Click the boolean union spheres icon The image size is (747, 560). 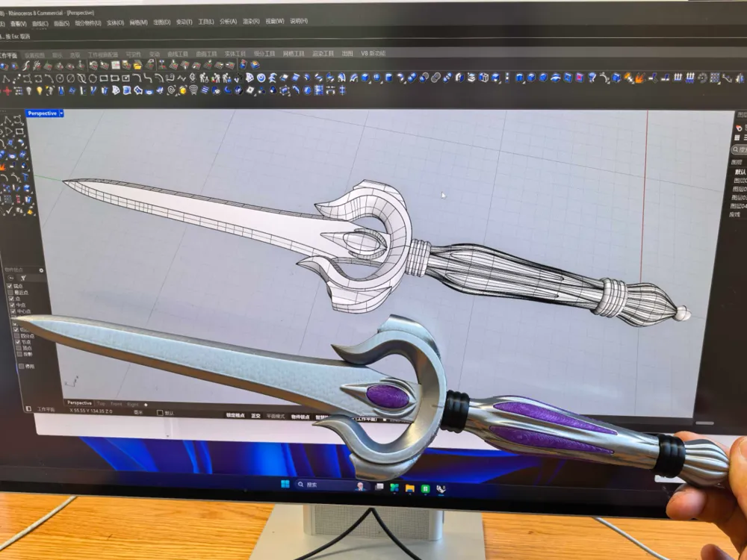412,77
